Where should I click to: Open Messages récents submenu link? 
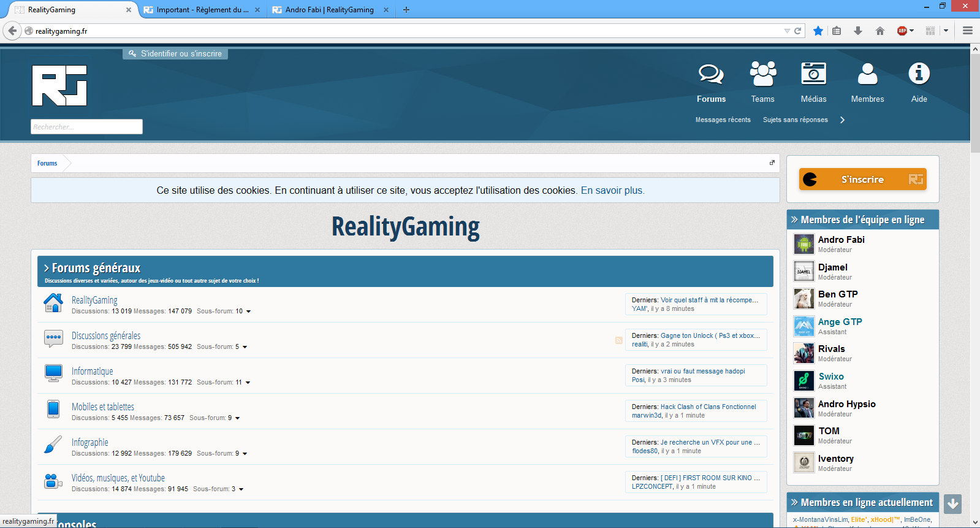723,120
